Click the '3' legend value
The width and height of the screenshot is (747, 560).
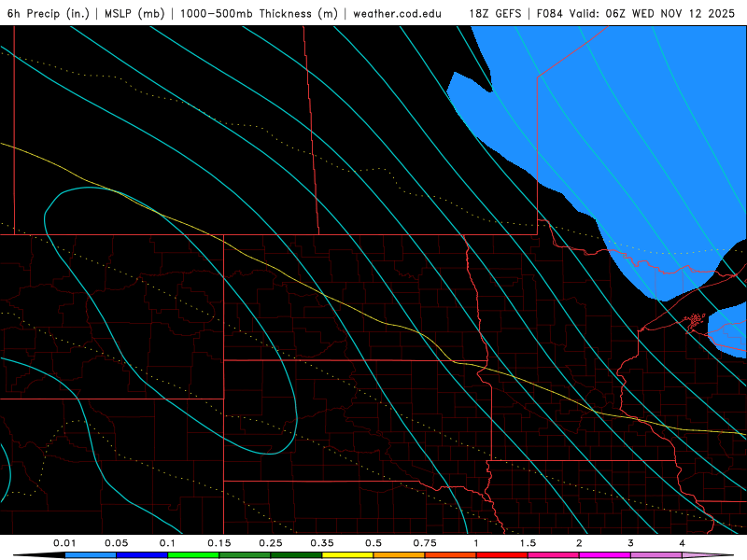point(630,543)
